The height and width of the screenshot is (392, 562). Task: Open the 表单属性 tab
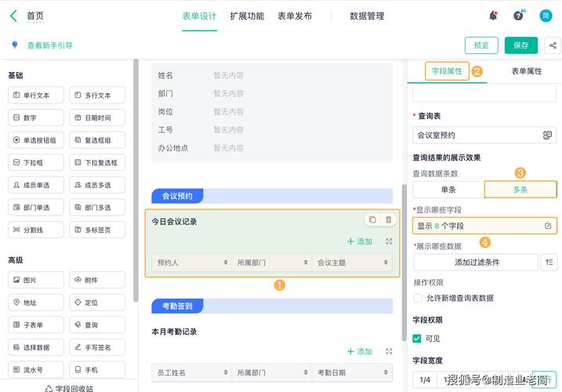click(527, 71)
